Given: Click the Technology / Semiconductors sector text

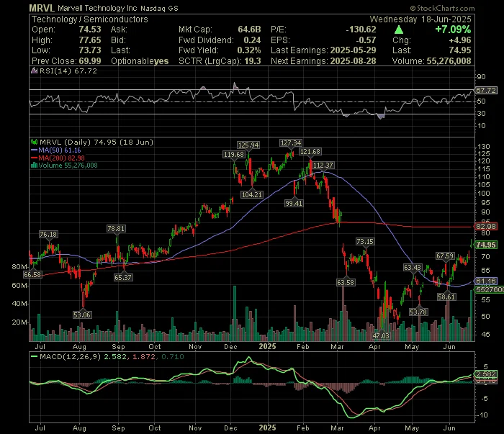Looking at the screenshot, I should click(90, 19).
